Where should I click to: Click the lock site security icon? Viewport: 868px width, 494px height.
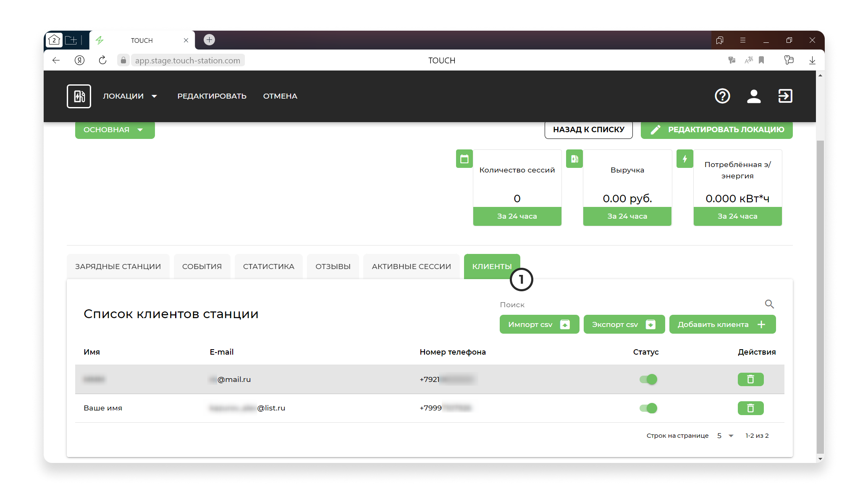pyautogui.click(x=123, y=60)
